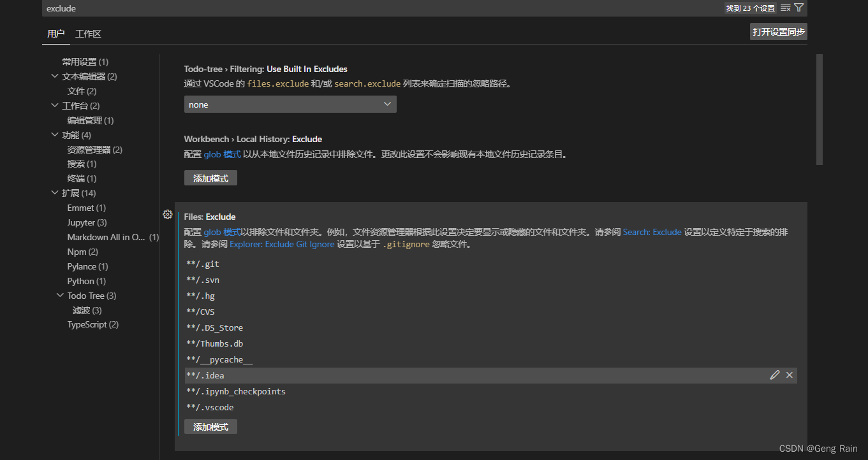Select 文件 (2) in the tree
This screenshot has height=460, width=868.
[82, 91]
